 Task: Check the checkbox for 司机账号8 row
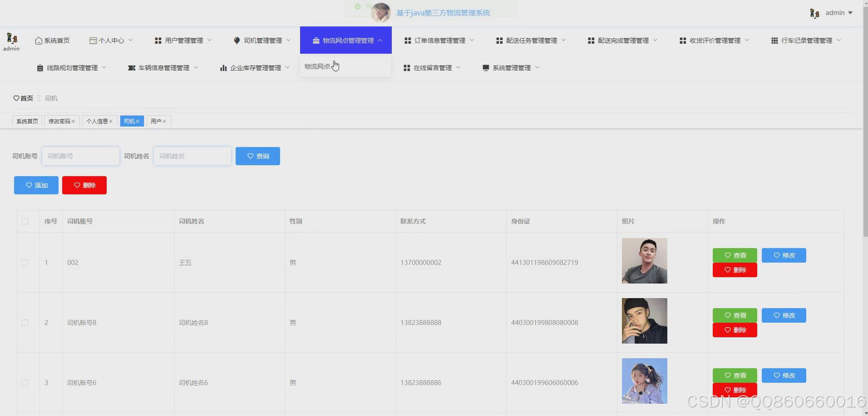point(25,322)
